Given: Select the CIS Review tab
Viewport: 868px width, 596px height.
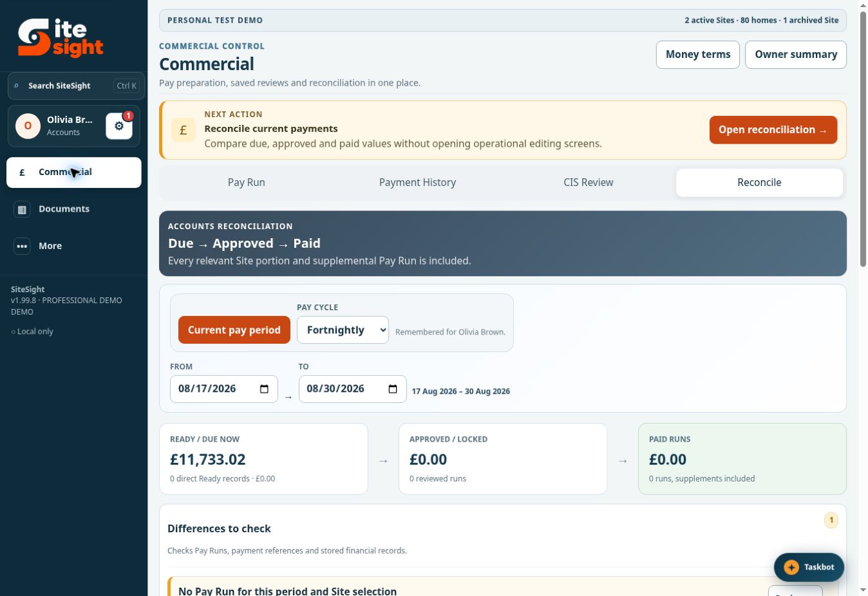Looking at the screenshot, I should tap(589, 183).
